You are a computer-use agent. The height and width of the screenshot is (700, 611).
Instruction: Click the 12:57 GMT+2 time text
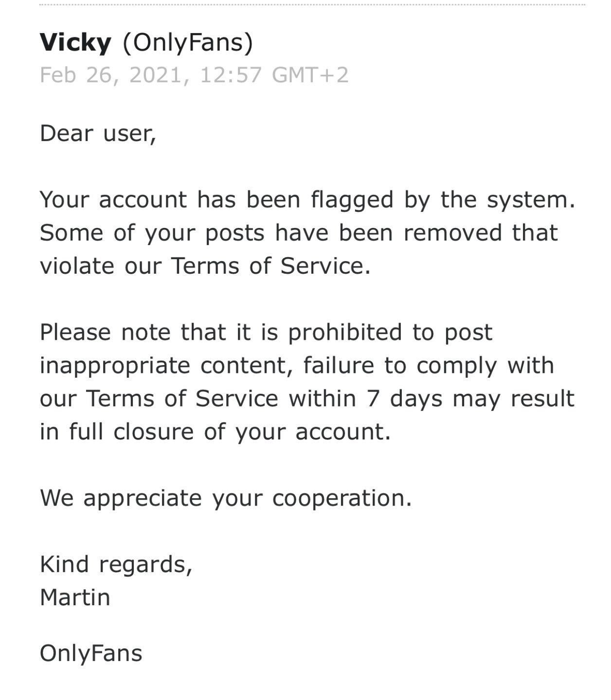[274, 75]
